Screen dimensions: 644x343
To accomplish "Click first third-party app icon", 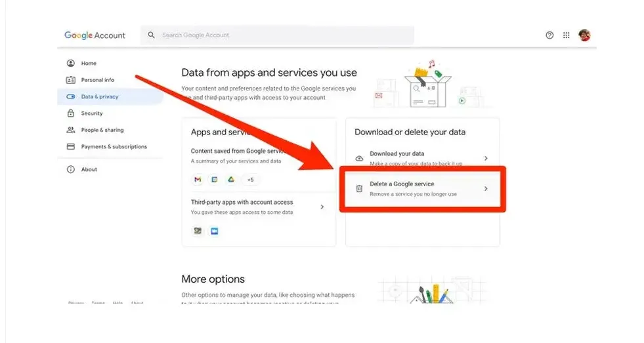I will pyautogui.click(x=198, y=231).
